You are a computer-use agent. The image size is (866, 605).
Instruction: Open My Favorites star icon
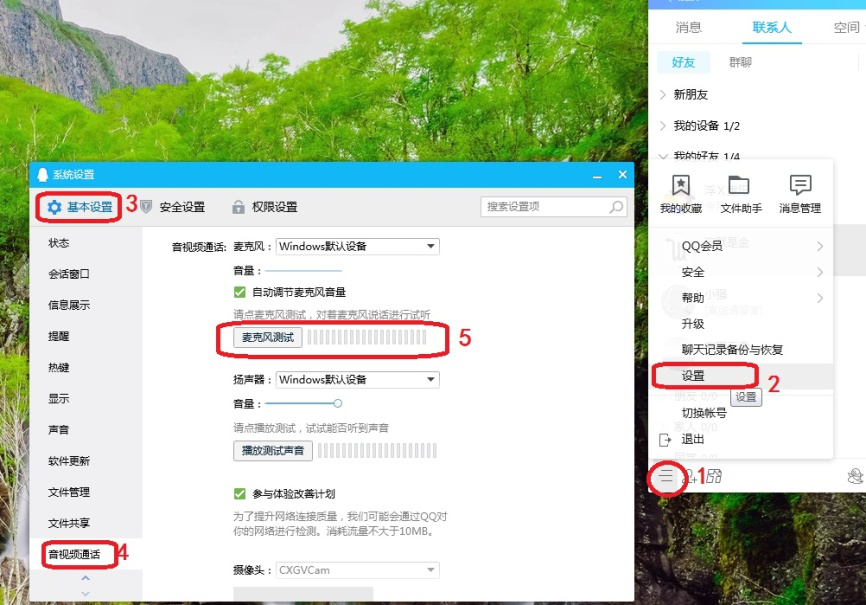tap(681, 185)
